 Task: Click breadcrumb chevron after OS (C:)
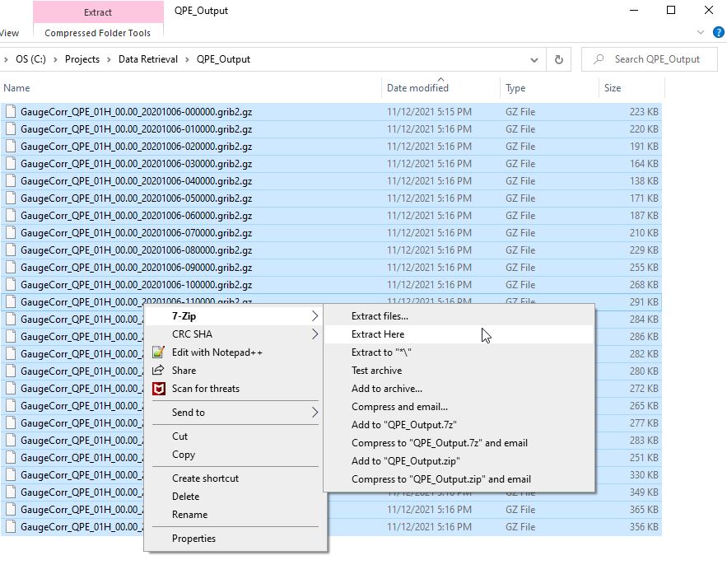click(55, 59)
